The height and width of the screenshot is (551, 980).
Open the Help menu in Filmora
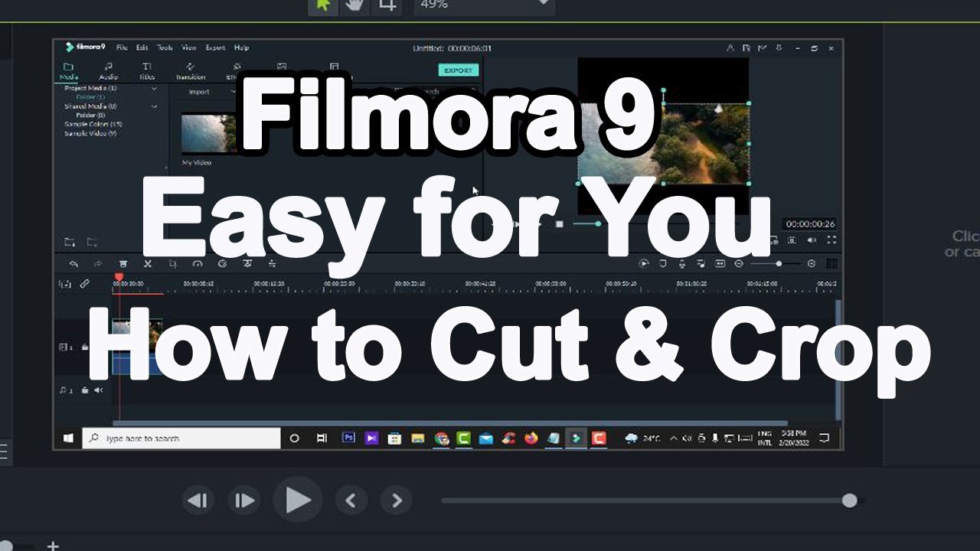[x=241, y=47]
